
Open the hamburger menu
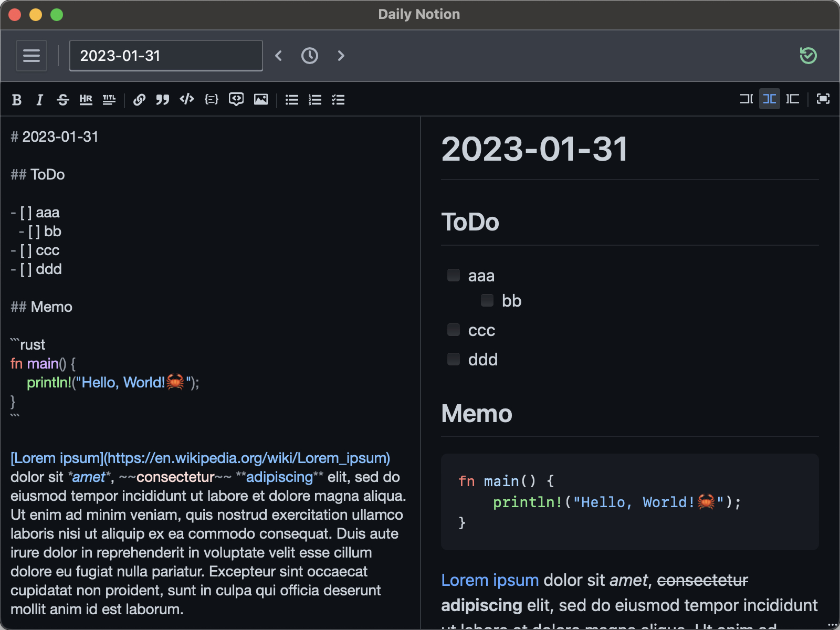[x=31, y=56]
